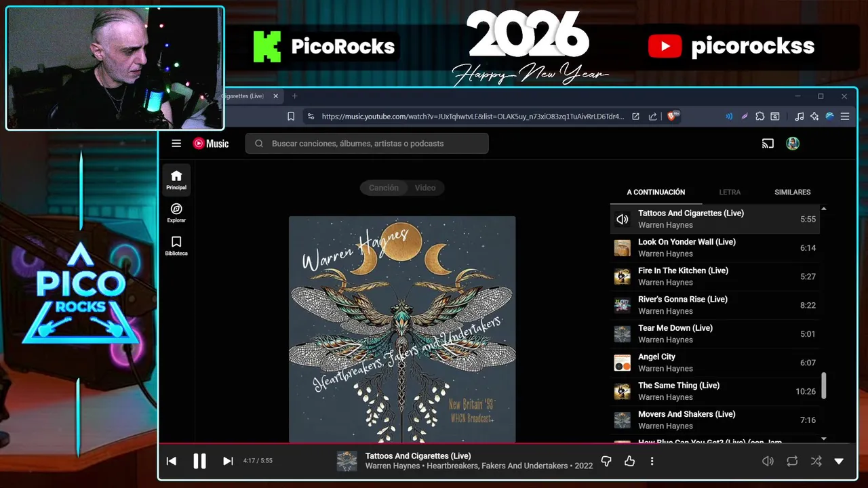Screen dimensions: 868x488
Task: Click the YouTube Music logo
Action: click(211, 144)
